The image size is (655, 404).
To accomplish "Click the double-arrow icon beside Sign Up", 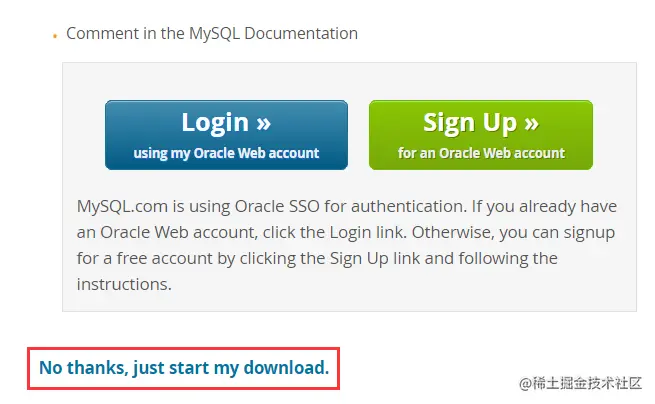I will [531, 124].
